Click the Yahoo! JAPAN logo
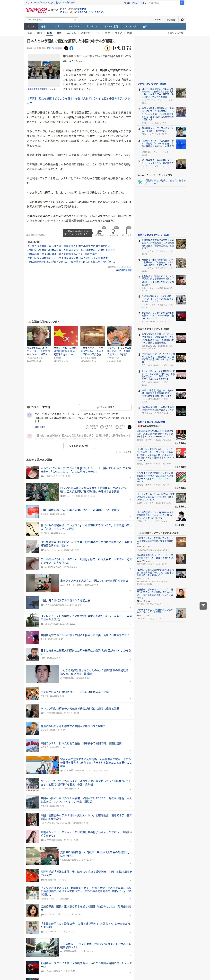Image resolution: width=210 pixels, height=980 pixels. pos(36,10)
